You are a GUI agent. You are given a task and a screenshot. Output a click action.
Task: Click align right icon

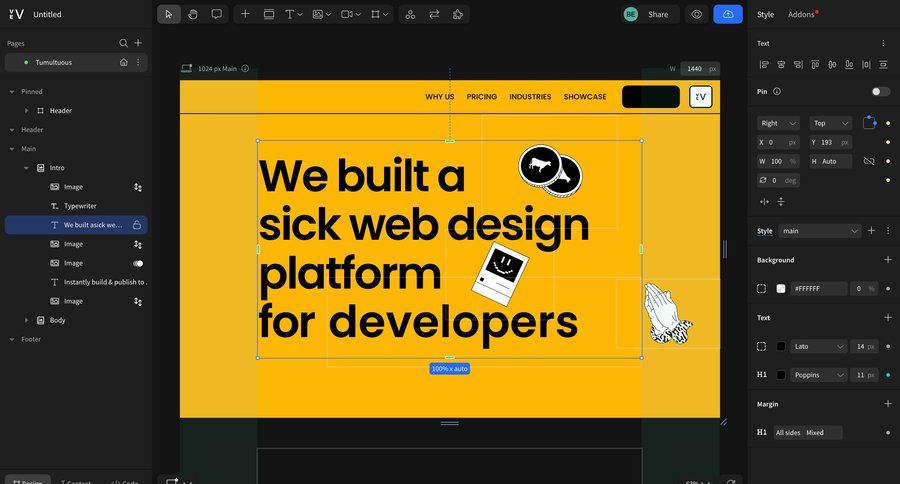pos(798,65)
